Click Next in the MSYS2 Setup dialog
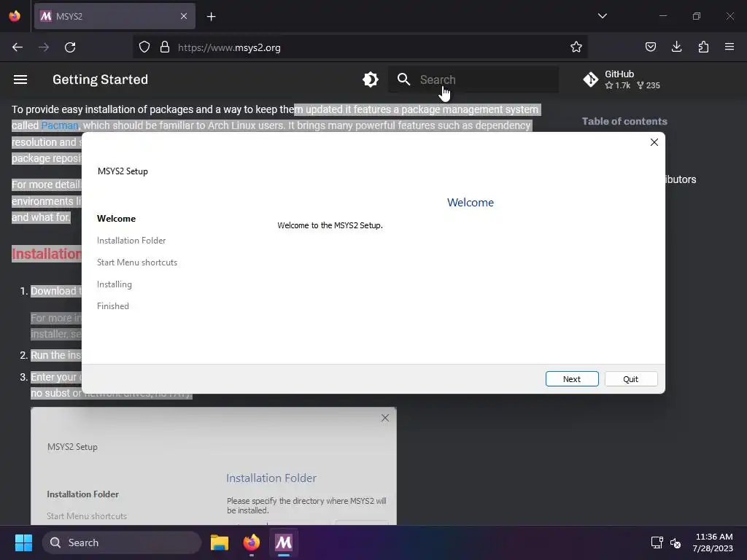The width and height of the screenshot is (747, 560). (x=572, y=379)
